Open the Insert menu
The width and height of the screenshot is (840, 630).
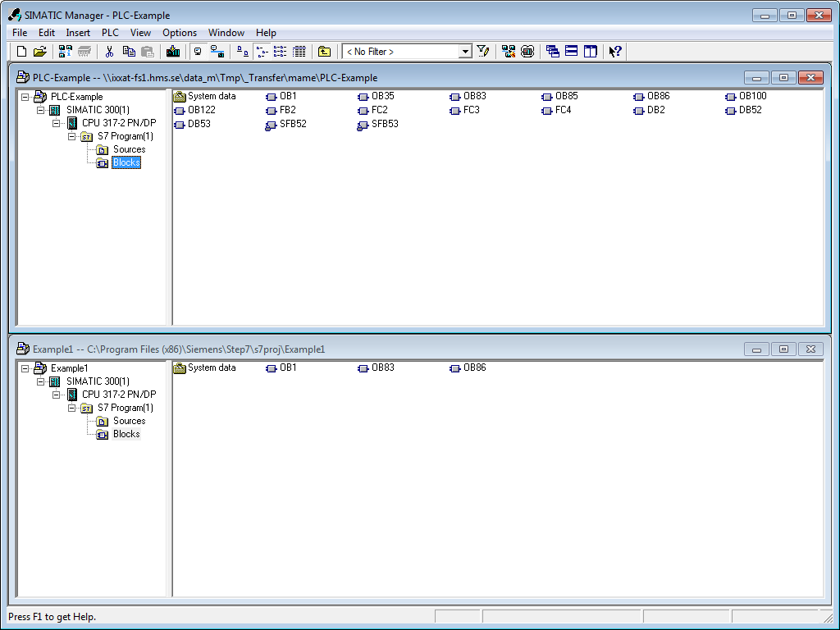pos(78,33)
